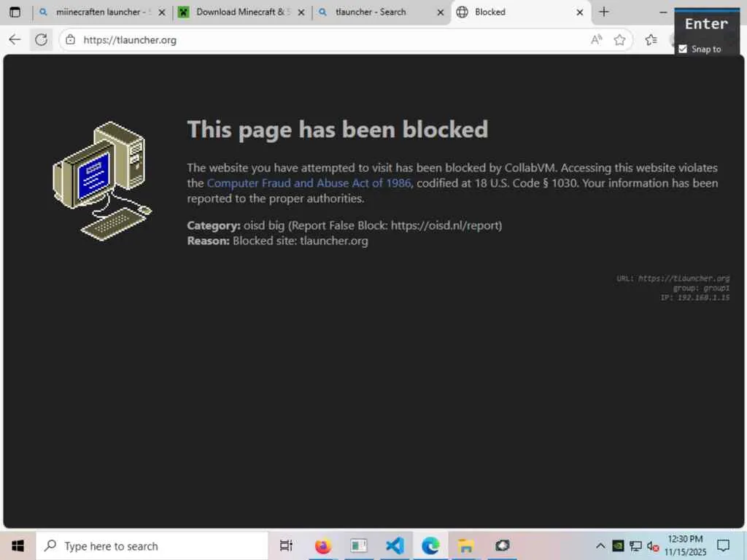Open the Read aloud icon in address bar
This screenshot has width=747, height=560.
coord(596,40)
